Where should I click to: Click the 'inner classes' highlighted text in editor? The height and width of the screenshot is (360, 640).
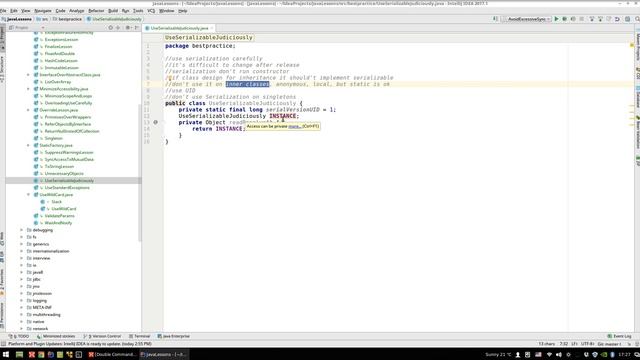click(x=247, y=84)
